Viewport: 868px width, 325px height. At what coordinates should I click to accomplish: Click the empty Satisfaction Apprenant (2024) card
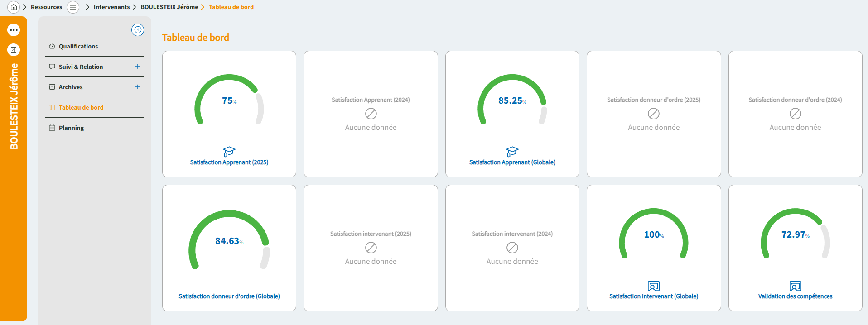(x=371, y=114)
